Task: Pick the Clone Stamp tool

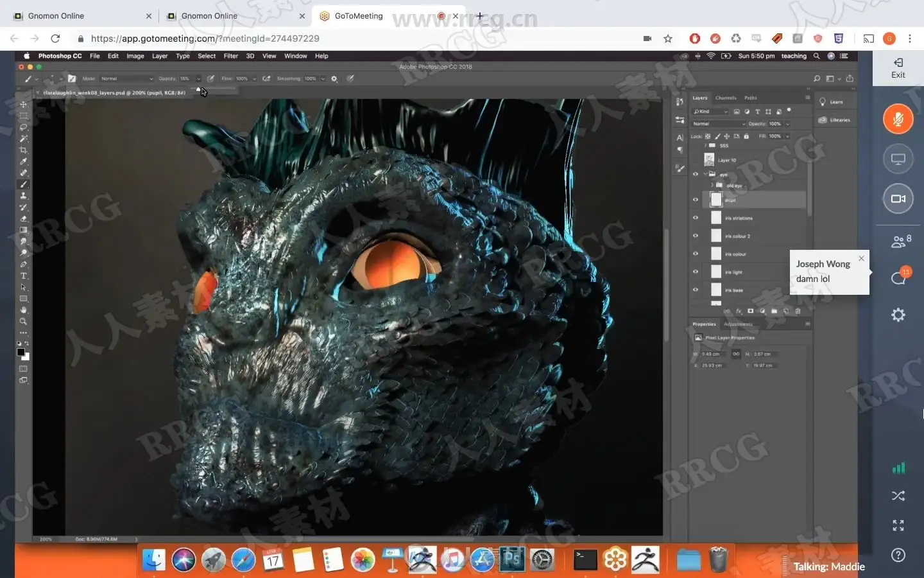Action: coord(24,196)
